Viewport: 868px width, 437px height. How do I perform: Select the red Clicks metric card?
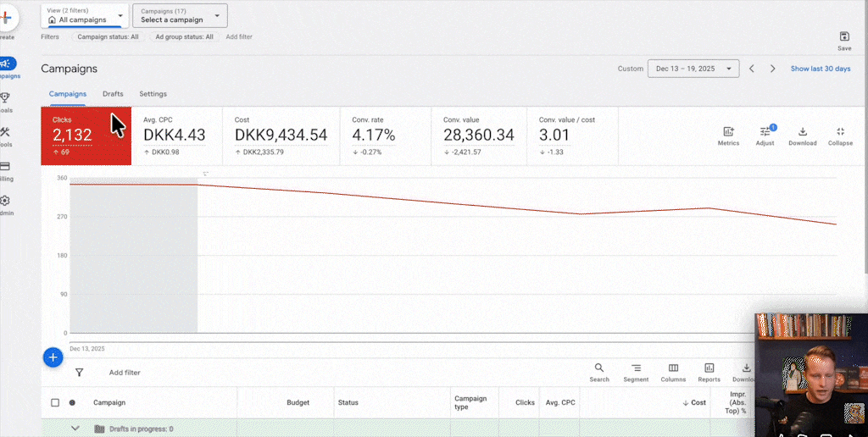click(86, 136)
